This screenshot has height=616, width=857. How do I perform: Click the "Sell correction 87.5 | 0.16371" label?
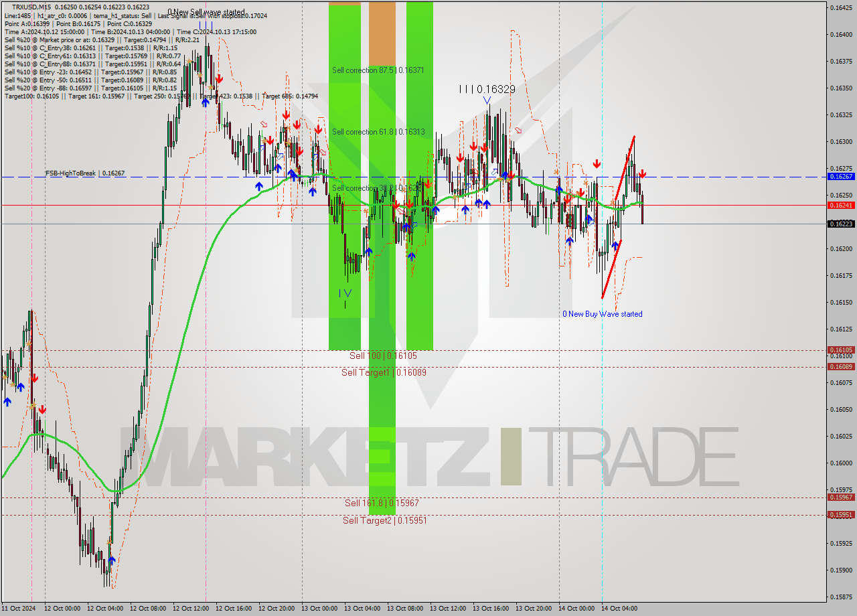[378, 70]
